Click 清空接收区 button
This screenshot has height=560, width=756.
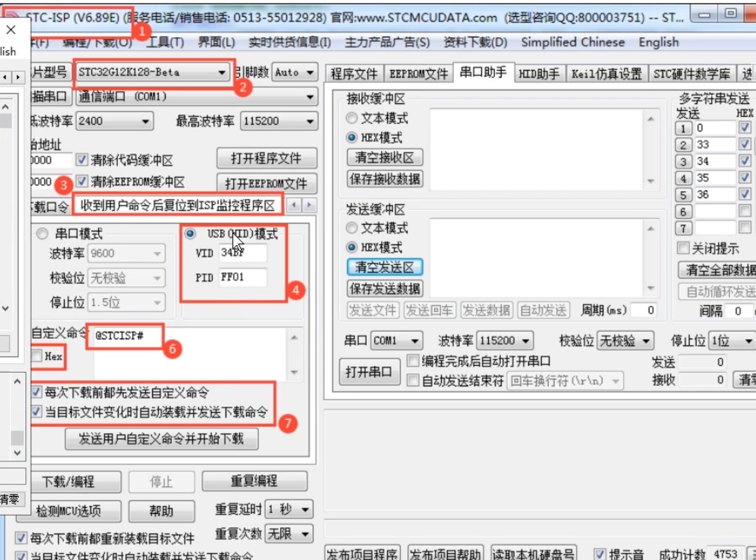pyautogui.click(x=385, y=157)
